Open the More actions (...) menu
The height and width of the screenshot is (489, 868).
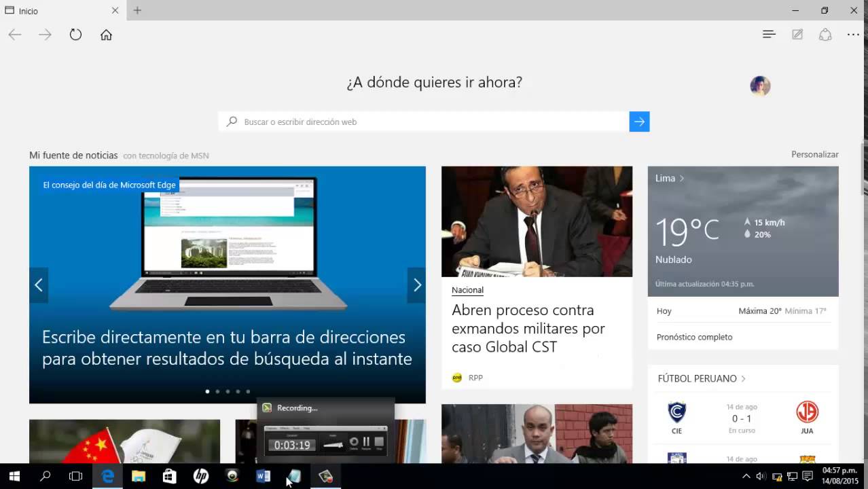[853, 34]
